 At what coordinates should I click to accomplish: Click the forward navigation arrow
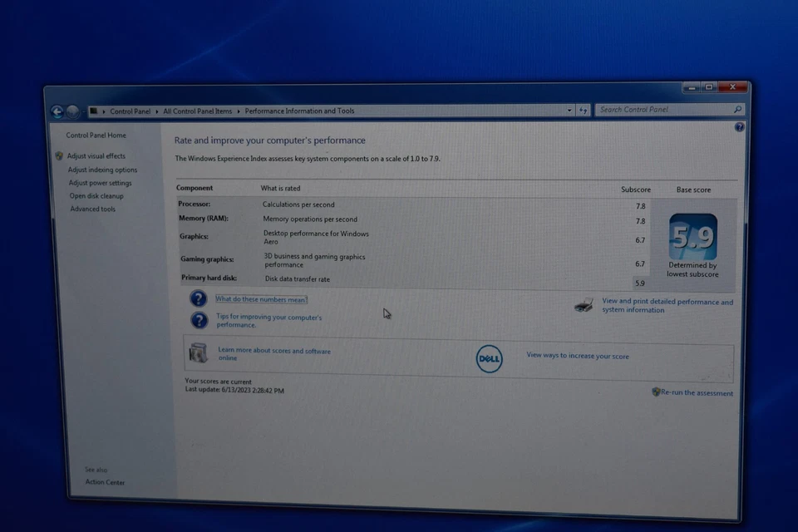pyautogui.click(x=74, y=111)
